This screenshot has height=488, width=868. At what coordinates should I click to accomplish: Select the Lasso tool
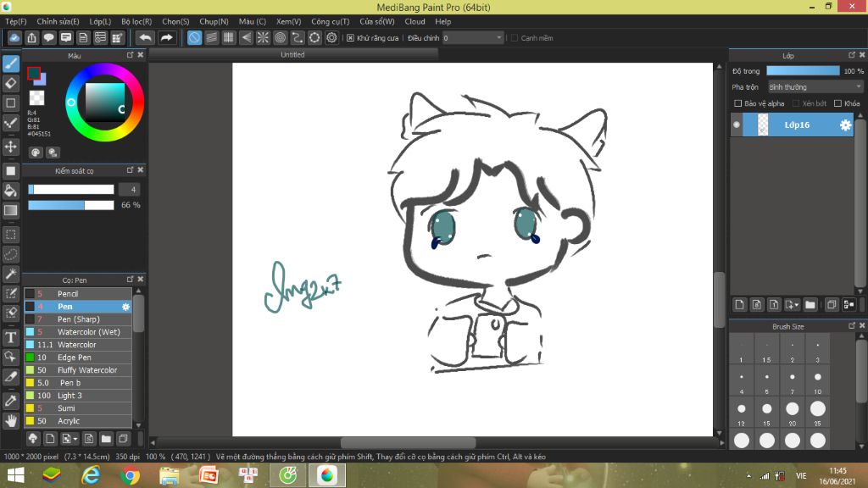[10, 254]
